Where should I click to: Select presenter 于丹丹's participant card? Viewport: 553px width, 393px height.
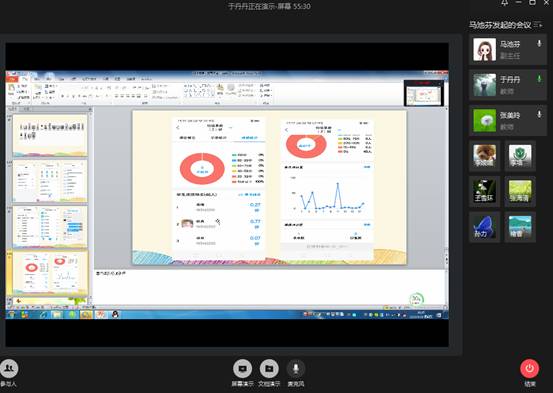(x=508, y=85)
